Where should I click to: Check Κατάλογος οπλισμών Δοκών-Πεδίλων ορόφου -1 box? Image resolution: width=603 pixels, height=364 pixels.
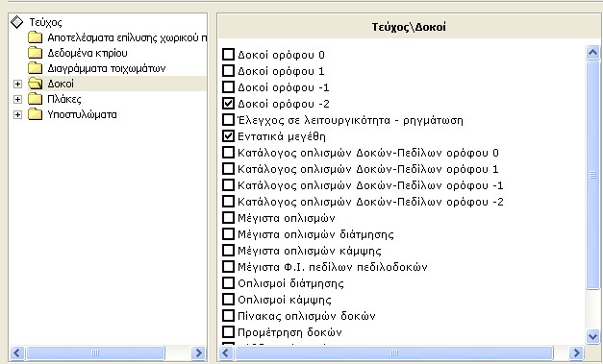pyautogui.click(x=229, y=185)
